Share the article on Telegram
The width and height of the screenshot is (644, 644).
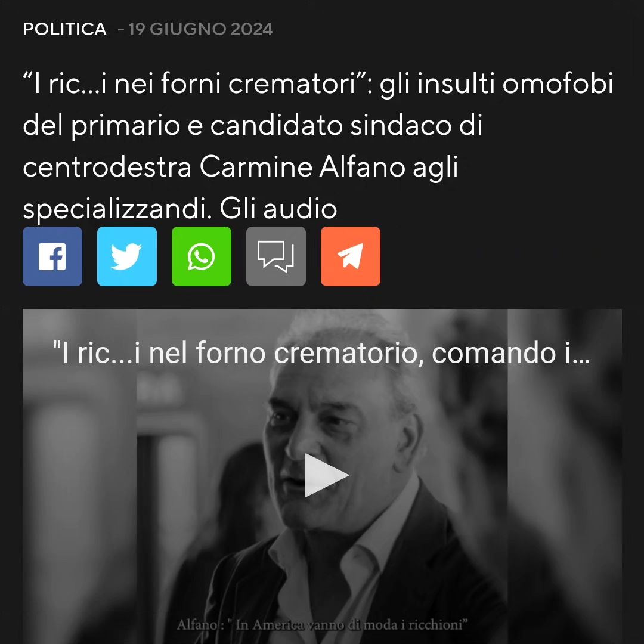[x=351, y=256]
